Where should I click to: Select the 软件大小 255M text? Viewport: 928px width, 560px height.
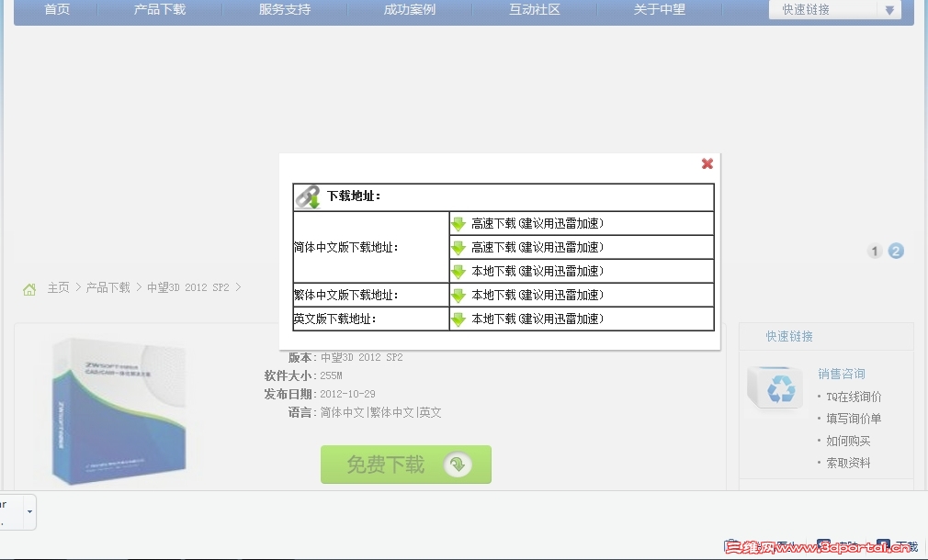303,375
